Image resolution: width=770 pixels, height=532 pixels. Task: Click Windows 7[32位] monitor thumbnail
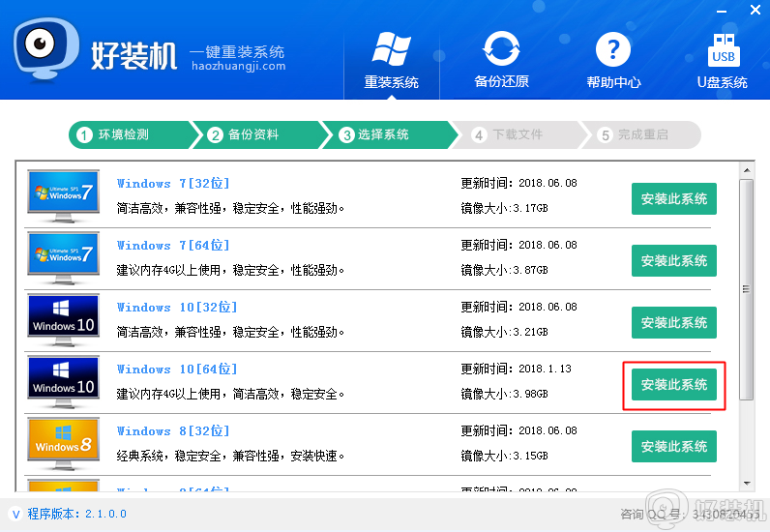pyautogui.click(x=63, y=196)
